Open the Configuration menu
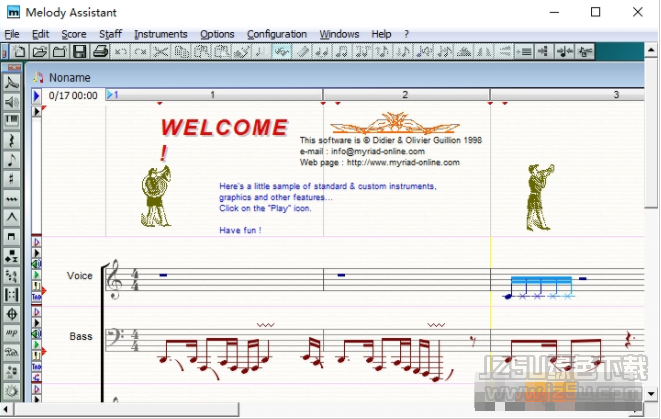 click(x=277, y=34)
